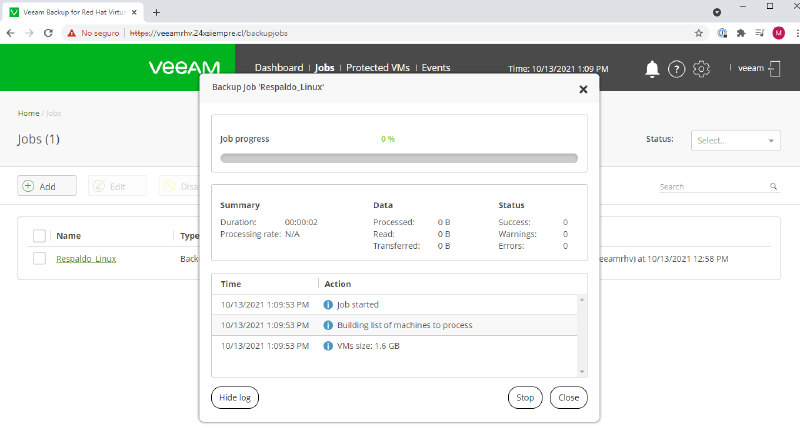
Task: Close the Backup Job dialog with X
Action: coord(583,89)
